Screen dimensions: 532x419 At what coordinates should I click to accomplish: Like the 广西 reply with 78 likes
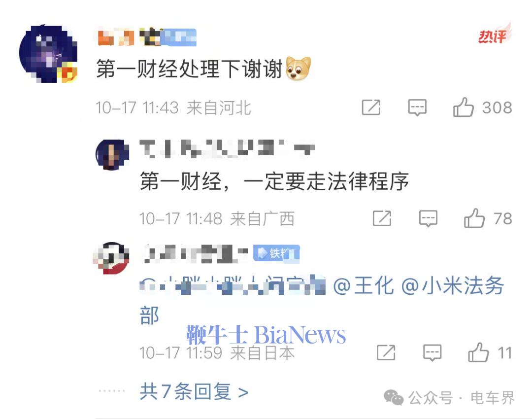[x=474, y=218]
